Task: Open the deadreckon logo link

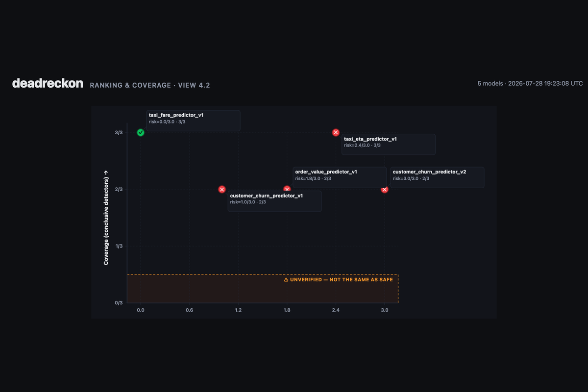Action: 48,83
